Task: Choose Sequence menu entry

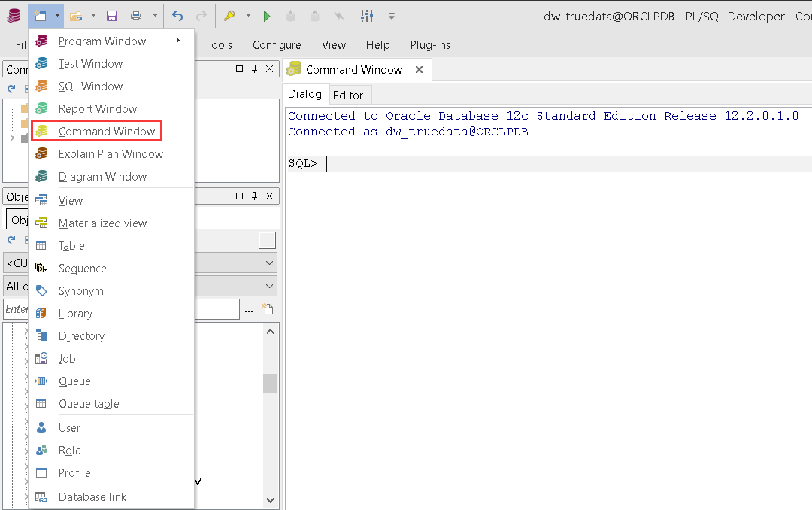Action: 111,269
